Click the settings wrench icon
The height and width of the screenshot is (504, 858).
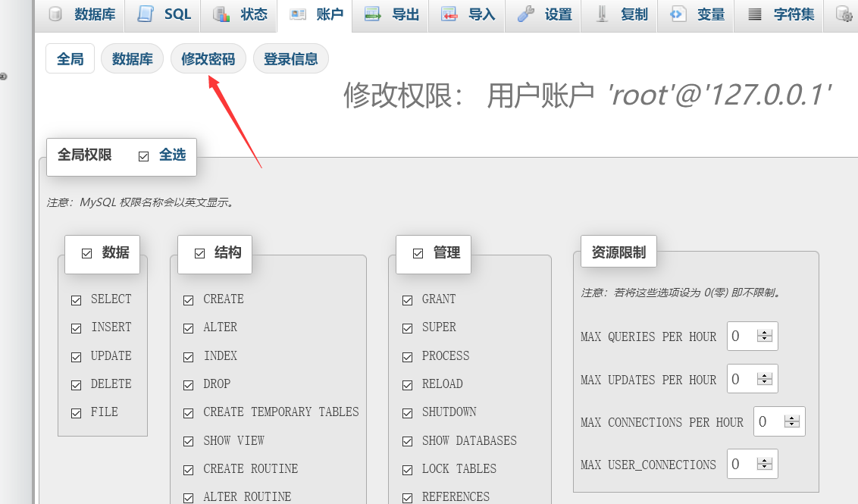[x=525, y=14]
